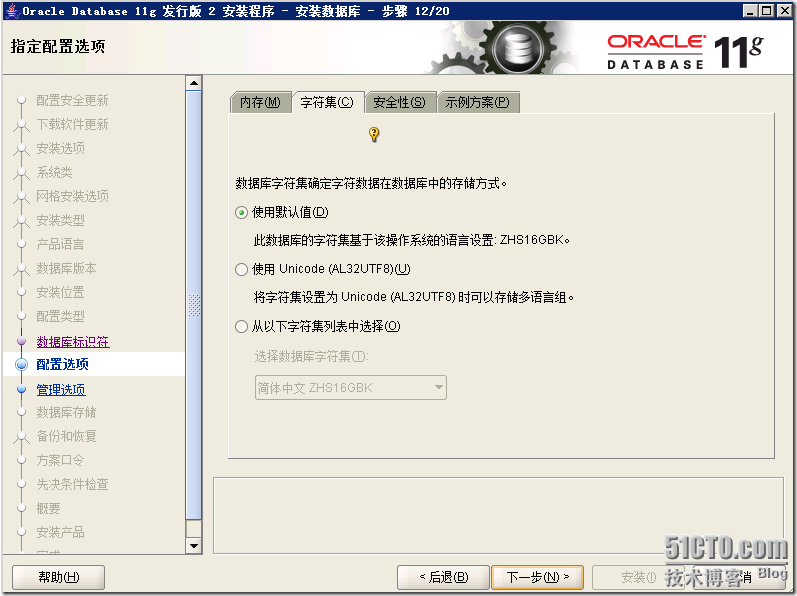The width and height of the screenshot is (797, 596).
Task: Click the 先决条件检查 step text
Action: coord(72,484)
